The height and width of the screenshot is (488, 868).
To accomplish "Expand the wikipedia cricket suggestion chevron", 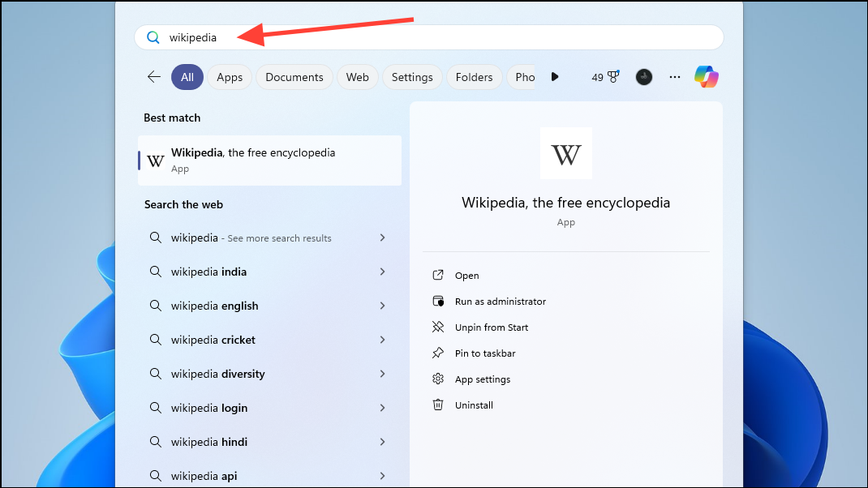I will click(x=383, y=340).
